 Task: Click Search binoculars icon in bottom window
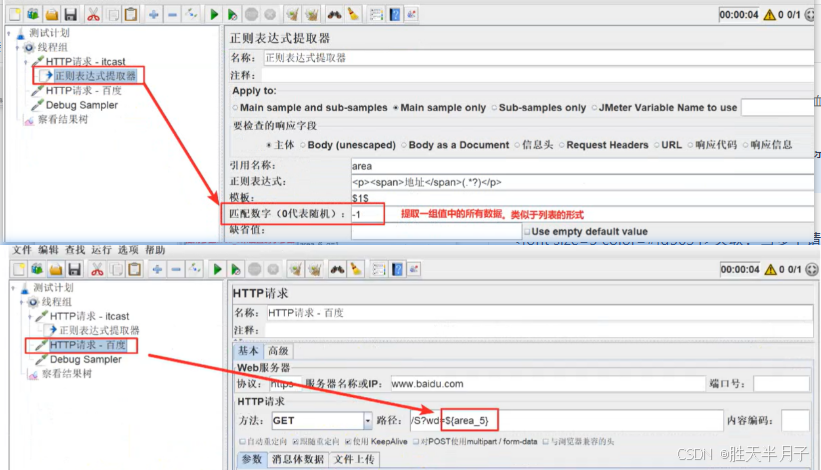coord(337,270)
